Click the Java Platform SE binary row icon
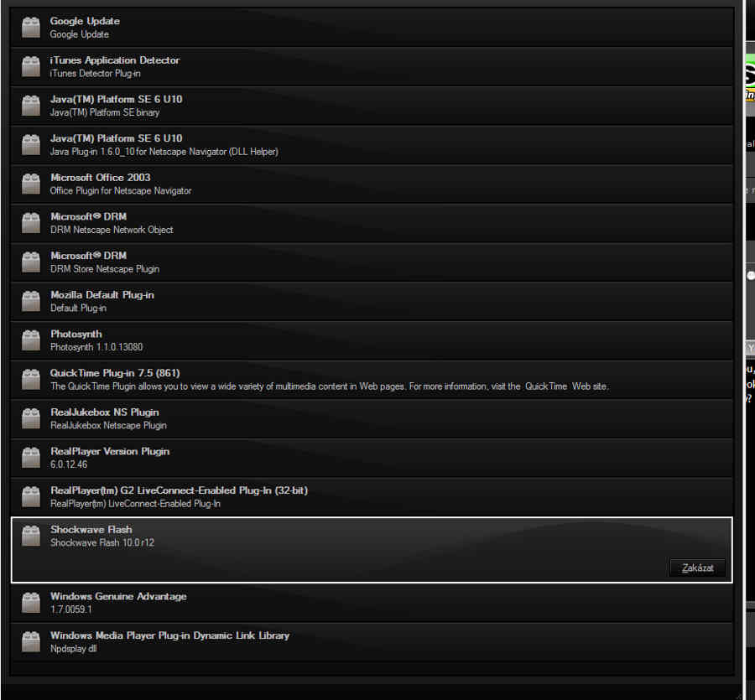Image resolution: width=755 pixels, height=700 pixels. [x=31, y=106]
